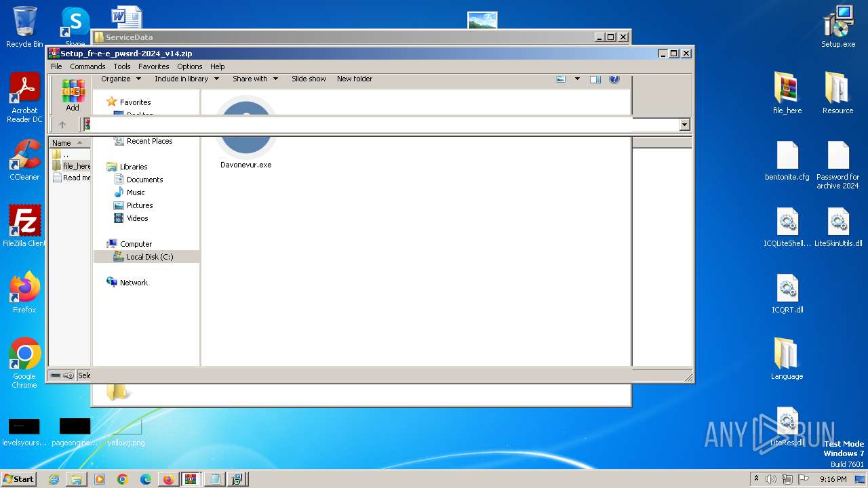Switch to WinRAR taskbar button

click(x=191, y=479)
